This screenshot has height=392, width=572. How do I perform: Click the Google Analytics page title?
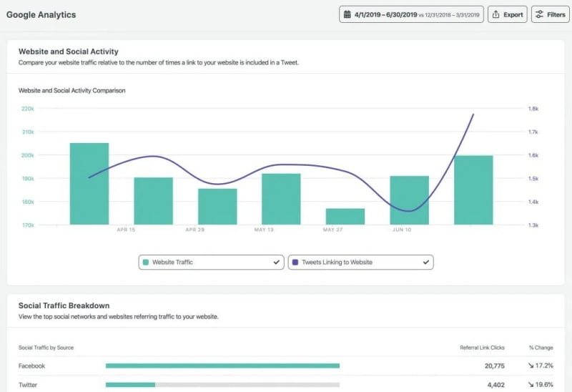point(41,14)
